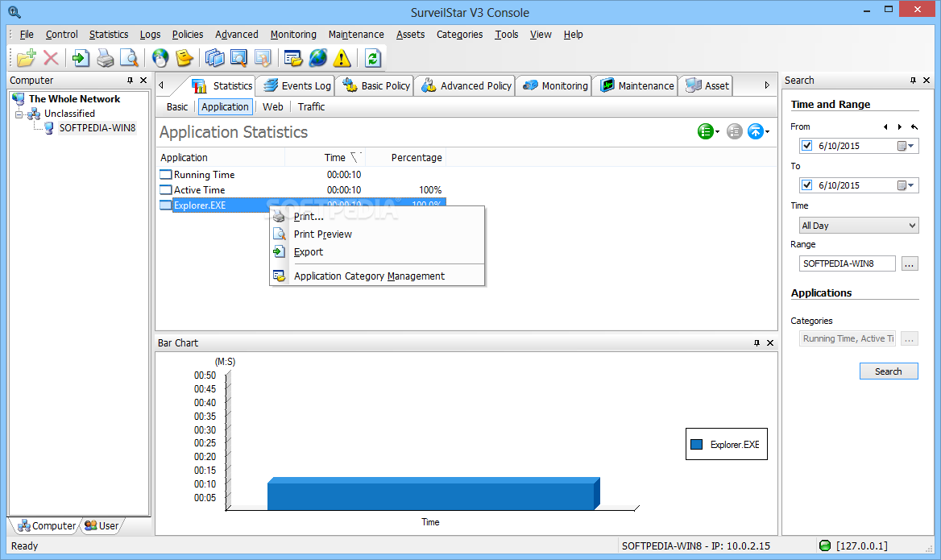Open the Statistics menu

pos(109,34)
